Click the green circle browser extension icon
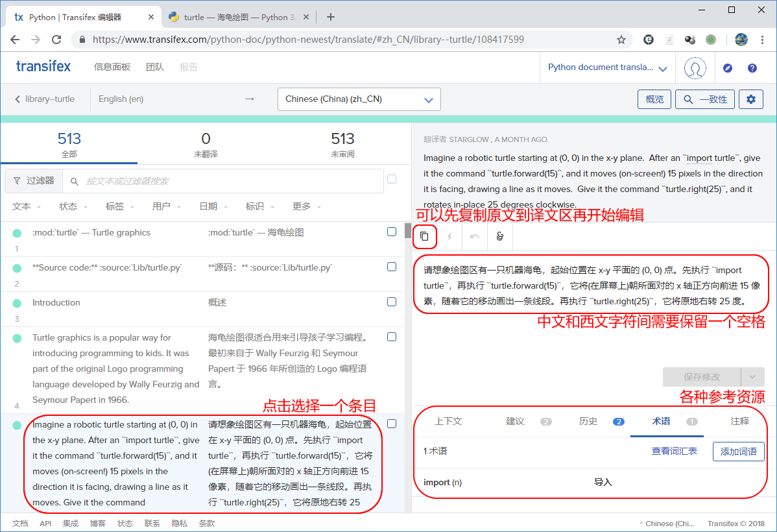Viewport: 777px width, 532px height. (711, 40)
